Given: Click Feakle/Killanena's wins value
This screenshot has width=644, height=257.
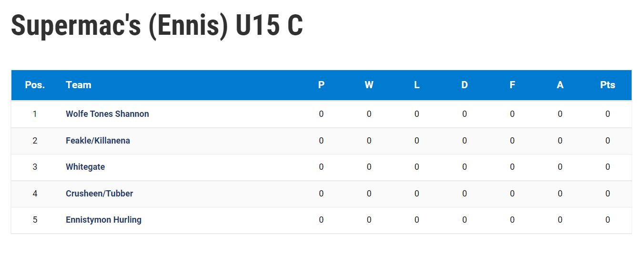Looking at the screenshot, I should point(369,141).
